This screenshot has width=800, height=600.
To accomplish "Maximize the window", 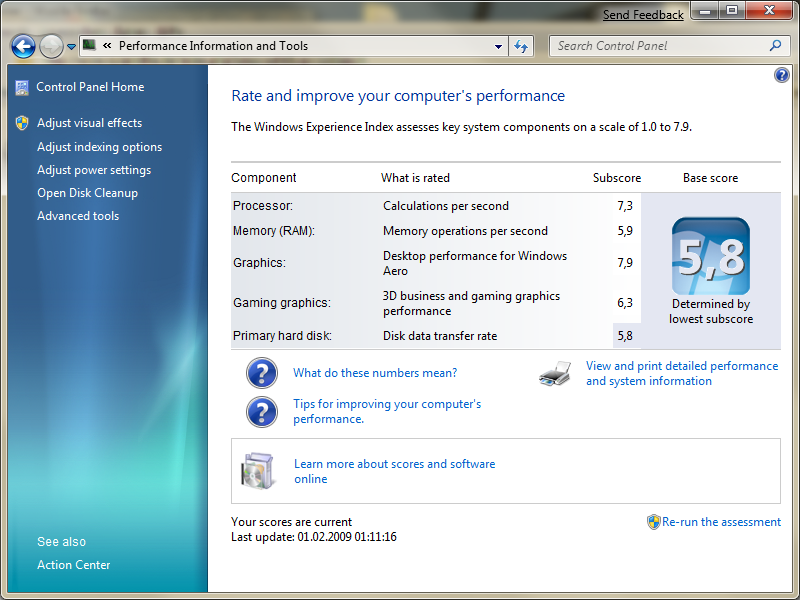I will coord(732,11).
